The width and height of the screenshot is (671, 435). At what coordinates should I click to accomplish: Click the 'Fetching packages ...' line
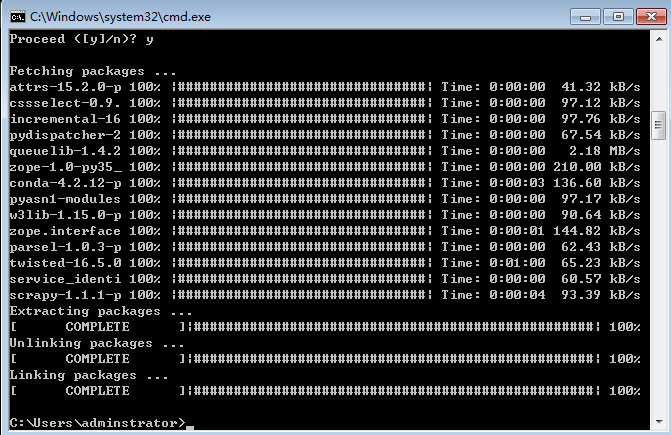click(x=93, y=71)
